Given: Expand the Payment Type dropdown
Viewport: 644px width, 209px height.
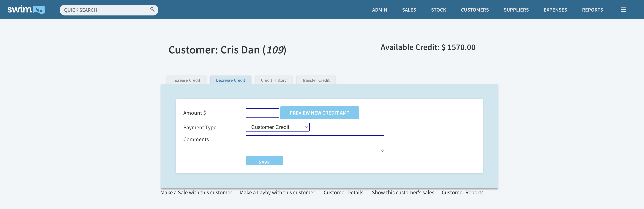Looking at the screenshot, I should pyautogui.click(x=277, y=127).
